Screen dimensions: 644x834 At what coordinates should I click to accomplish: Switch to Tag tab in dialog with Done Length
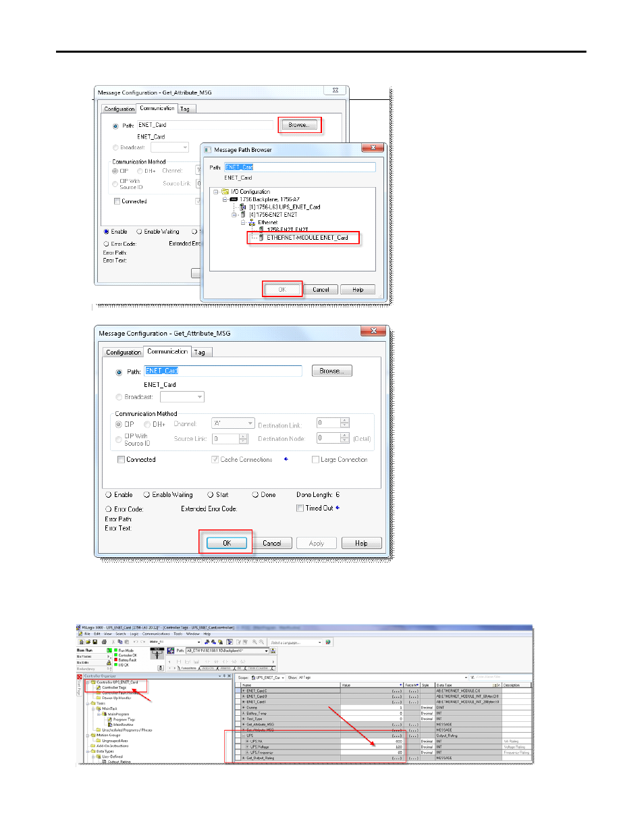200,353
